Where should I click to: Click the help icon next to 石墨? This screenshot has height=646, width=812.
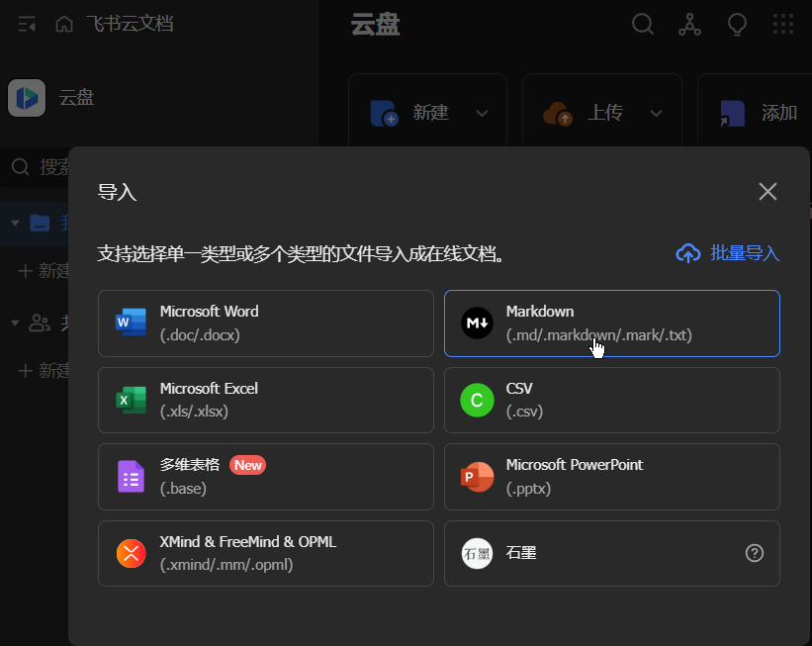tap(754, 553)
